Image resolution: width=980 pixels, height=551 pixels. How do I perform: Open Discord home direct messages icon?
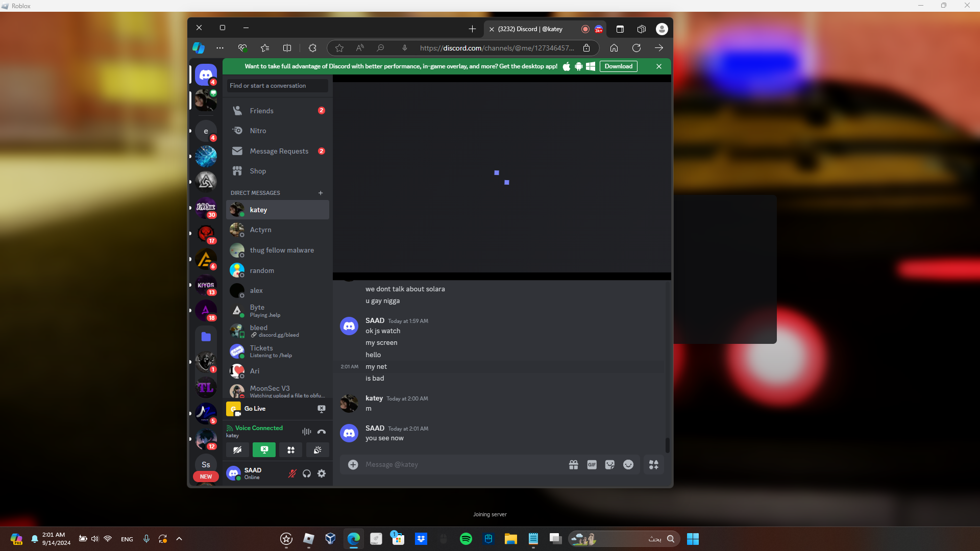click(206, 75)
